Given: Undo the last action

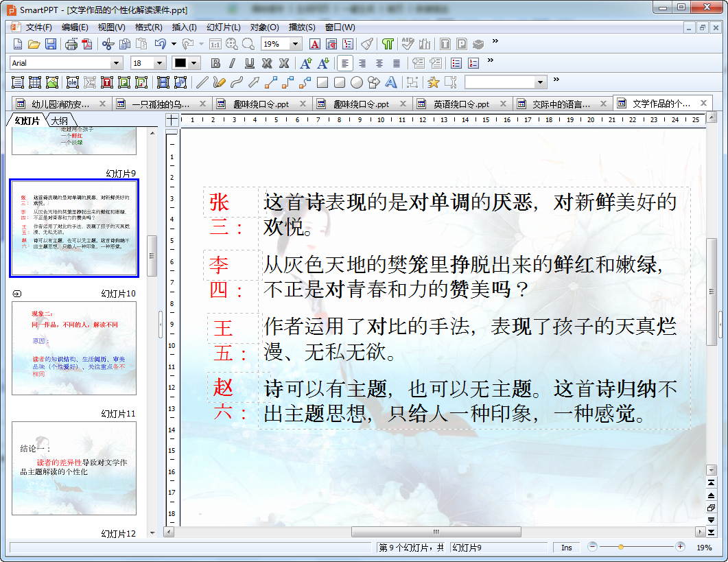Looking at the screenshot, I should point(161,44).
